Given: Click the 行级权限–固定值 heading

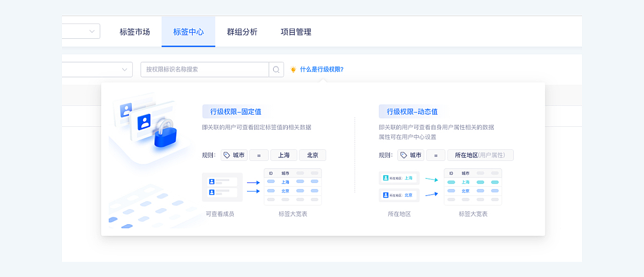Looking at the screenshot, I should tap(235, 112).
